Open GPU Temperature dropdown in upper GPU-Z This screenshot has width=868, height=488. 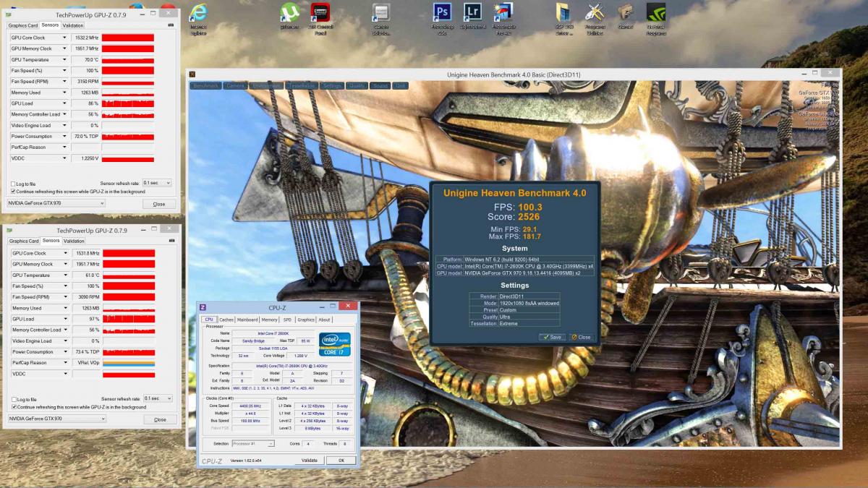pyautogui.click(x=65, y=60)
